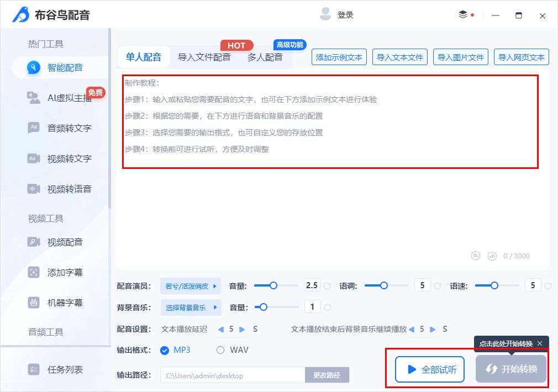Viewport: 558px width, 392px height.
Task: Click 导入网页文本 button
Action: pyautogui.click(x=522, y=57)
